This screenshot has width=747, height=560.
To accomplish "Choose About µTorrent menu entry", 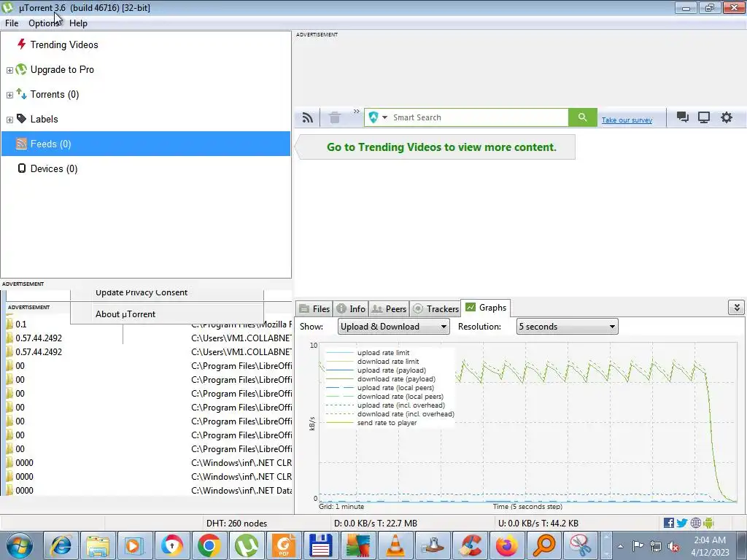I will click(x=167, y=314).
